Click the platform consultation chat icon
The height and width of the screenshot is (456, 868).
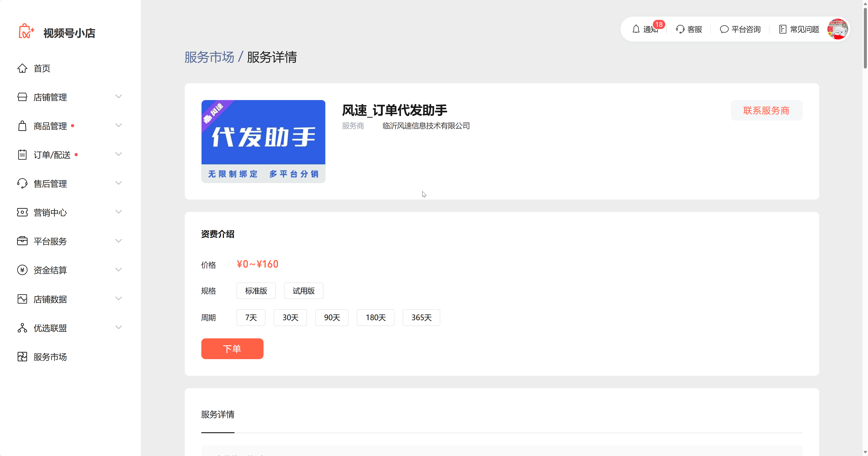click(724, 29)
